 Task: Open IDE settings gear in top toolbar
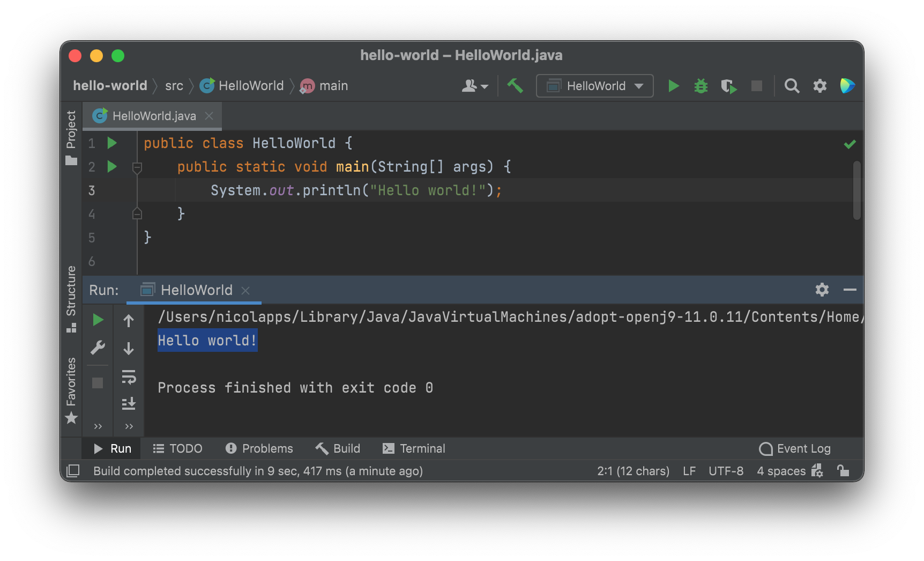[820, 86]
